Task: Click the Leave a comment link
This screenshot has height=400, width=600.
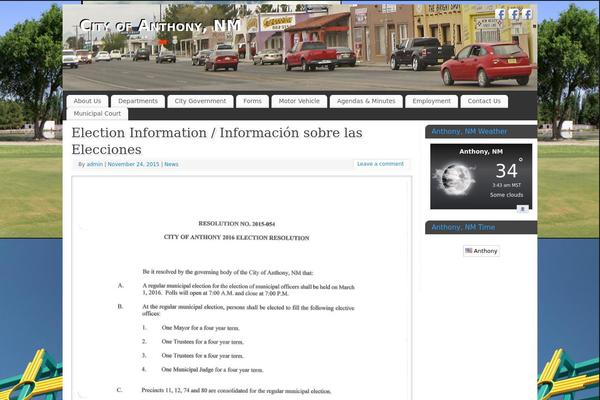Action: 380,164
